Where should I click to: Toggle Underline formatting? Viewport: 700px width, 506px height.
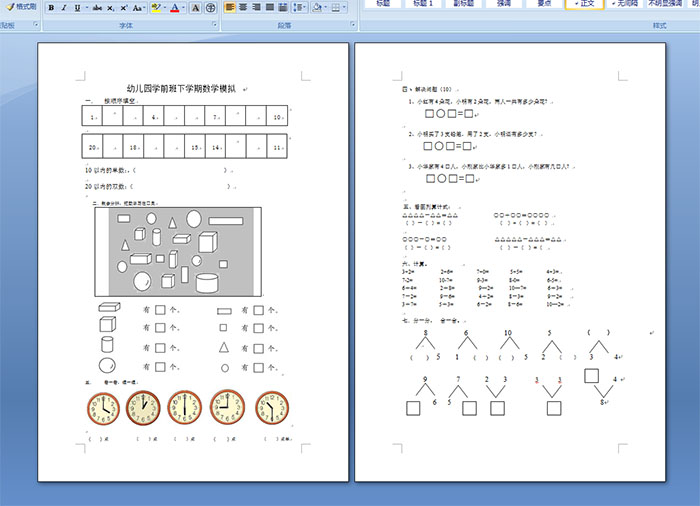pyautogui.click(x=77, y=8)
